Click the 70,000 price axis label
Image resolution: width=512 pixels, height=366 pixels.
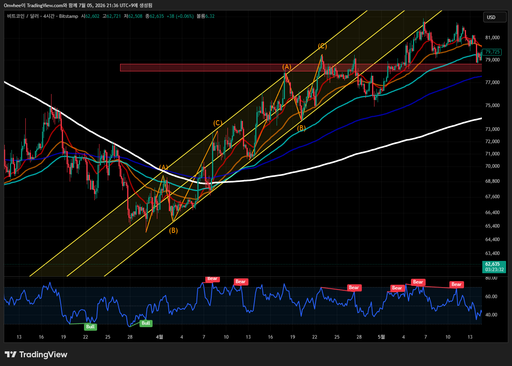pyautogui.click(x=492, y=166)
